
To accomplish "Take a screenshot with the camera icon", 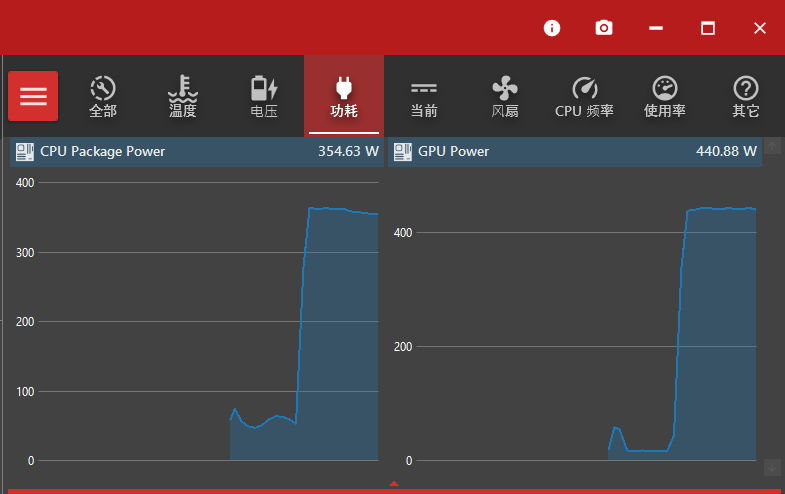I will 604,28.
